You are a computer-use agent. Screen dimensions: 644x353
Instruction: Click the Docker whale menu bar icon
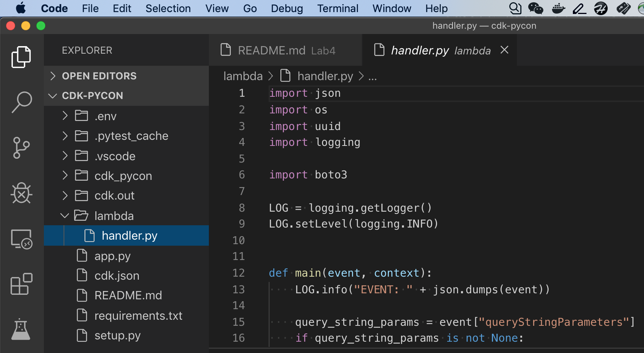pos(558,8)
